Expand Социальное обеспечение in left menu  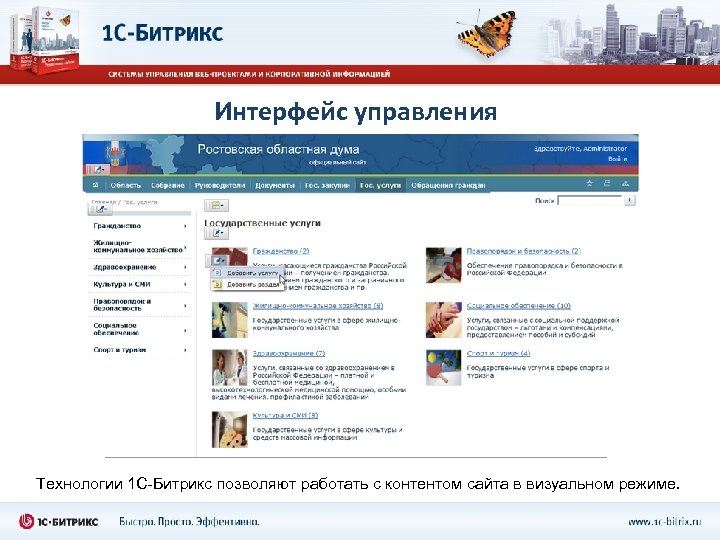pos(185,331)
